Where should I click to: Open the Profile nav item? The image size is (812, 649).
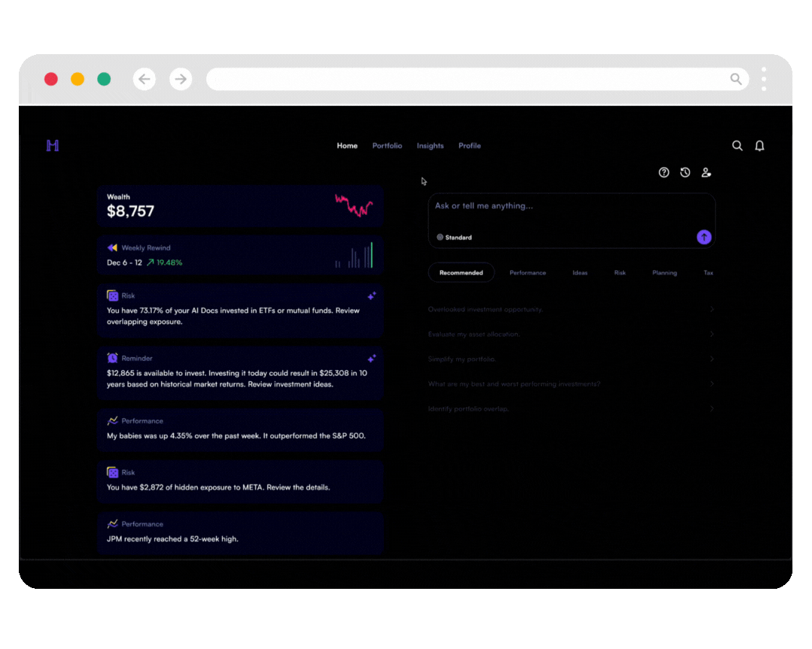click(469, 146)
